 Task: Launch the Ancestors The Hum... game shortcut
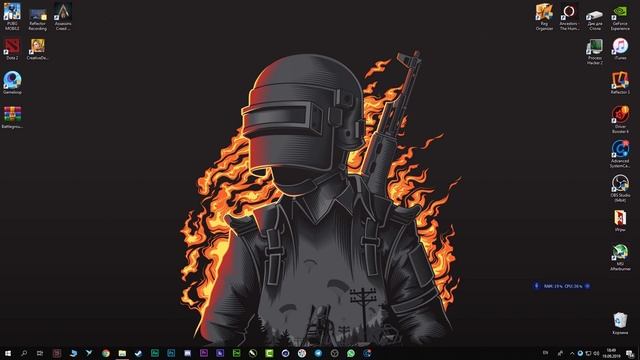coord(569,16)
